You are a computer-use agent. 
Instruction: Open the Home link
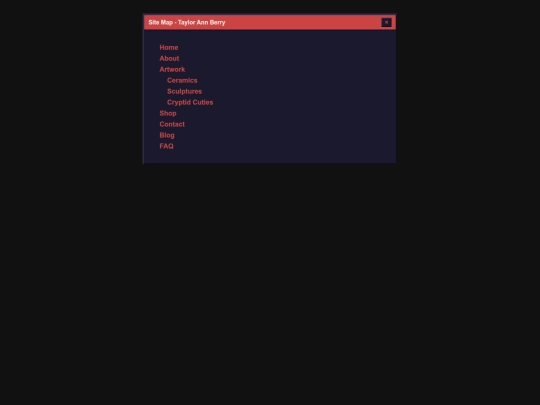pos(169,48)
